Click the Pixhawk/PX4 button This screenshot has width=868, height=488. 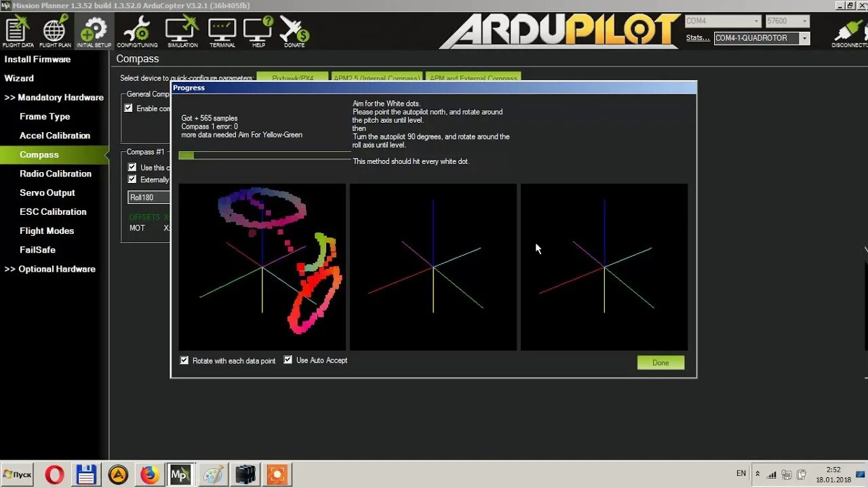292,77
